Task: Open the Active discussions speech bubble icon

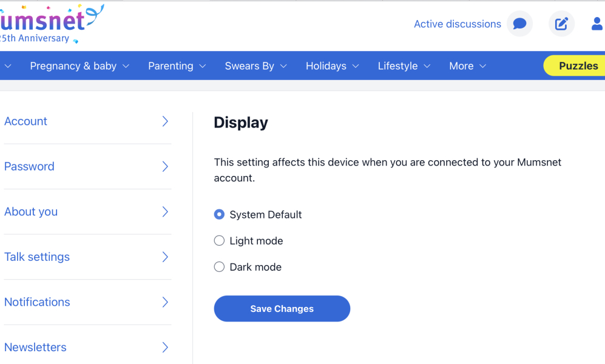Action: click(519, 24)
